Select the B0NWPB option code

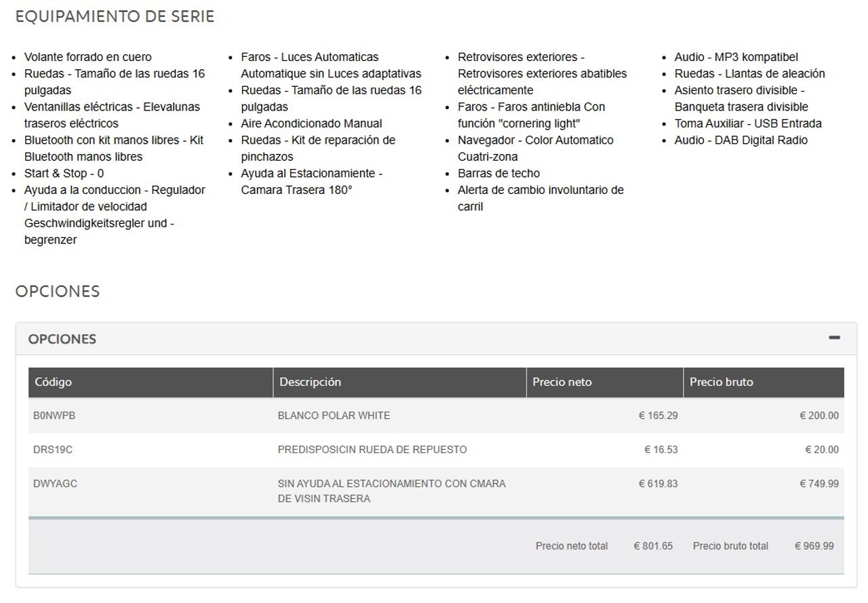[x=52, y=415]
